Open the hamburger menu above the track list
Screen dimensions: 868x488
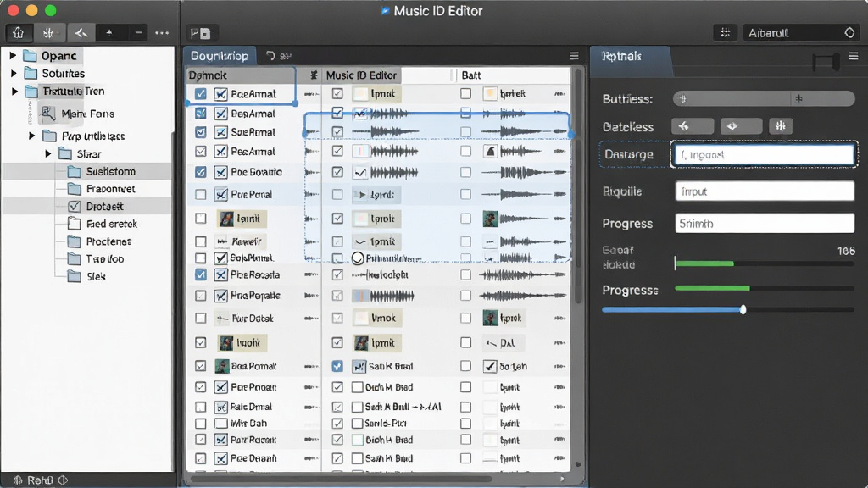(x=574, y=56)
